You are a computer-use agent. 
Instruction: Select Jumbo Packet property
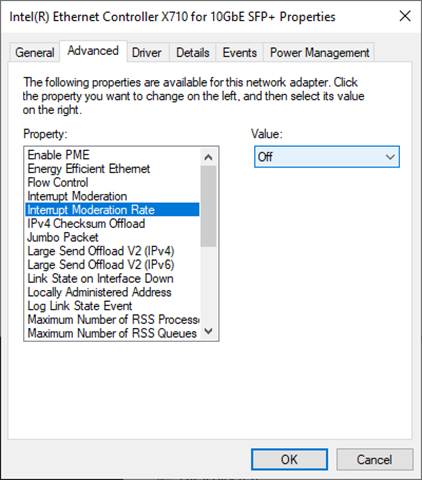113,237
